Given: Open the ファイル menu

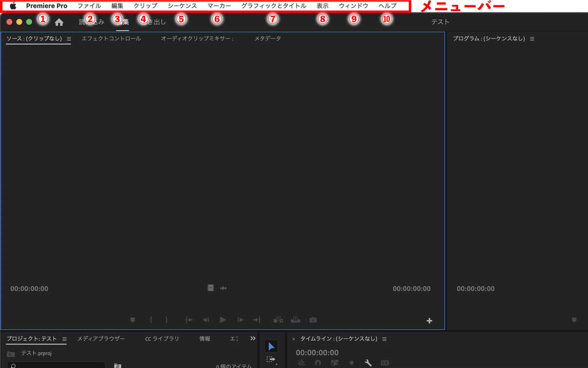Looking at the screenshot, I should point(89,6).
